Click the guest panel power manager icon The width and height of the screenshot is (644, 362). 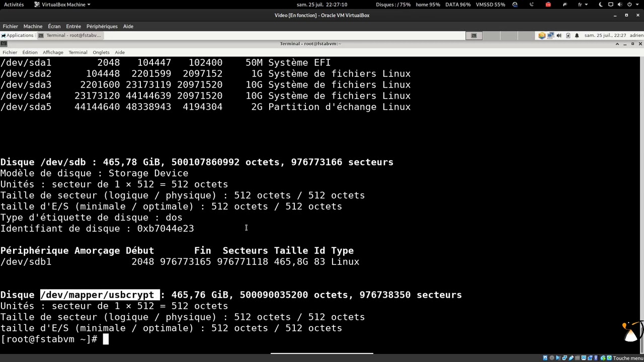[568, 35]
